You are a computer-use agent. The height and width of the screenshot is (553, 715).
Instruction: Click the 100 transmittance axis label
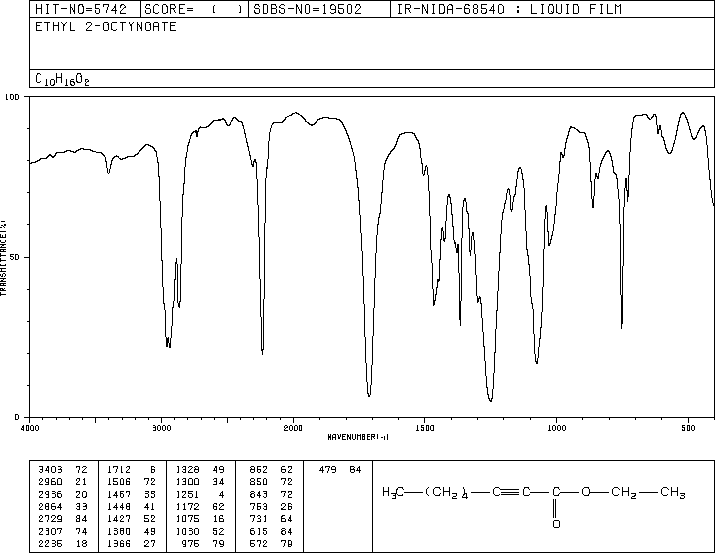click(12, 97)
